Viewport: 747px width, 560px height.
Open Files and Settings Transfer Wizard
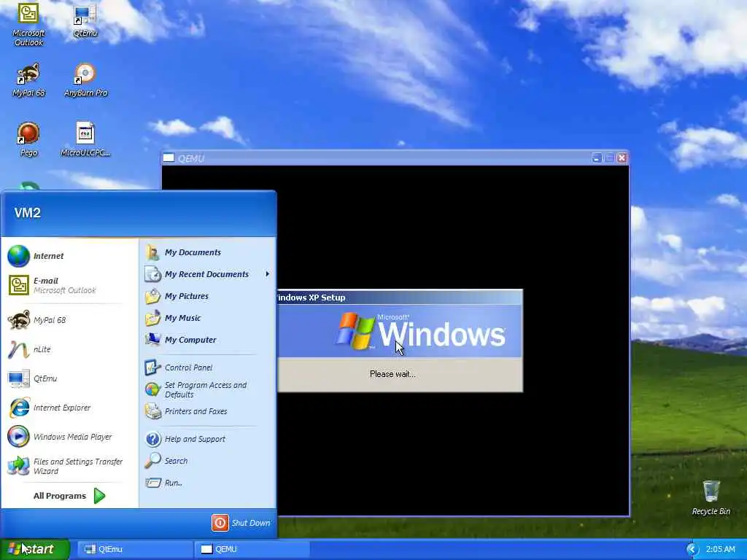69,466
